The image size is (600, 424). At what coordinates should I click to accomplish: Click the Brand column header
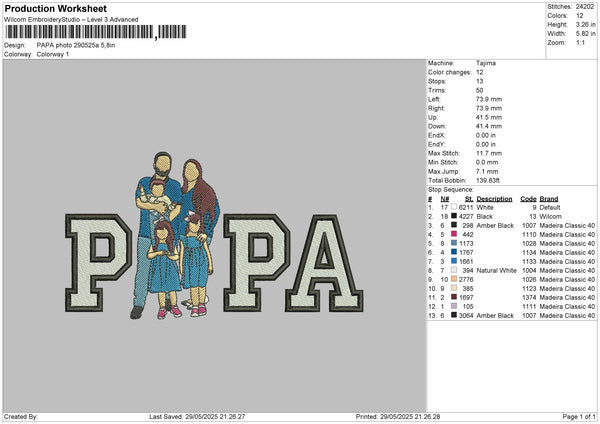click(549, 199)
